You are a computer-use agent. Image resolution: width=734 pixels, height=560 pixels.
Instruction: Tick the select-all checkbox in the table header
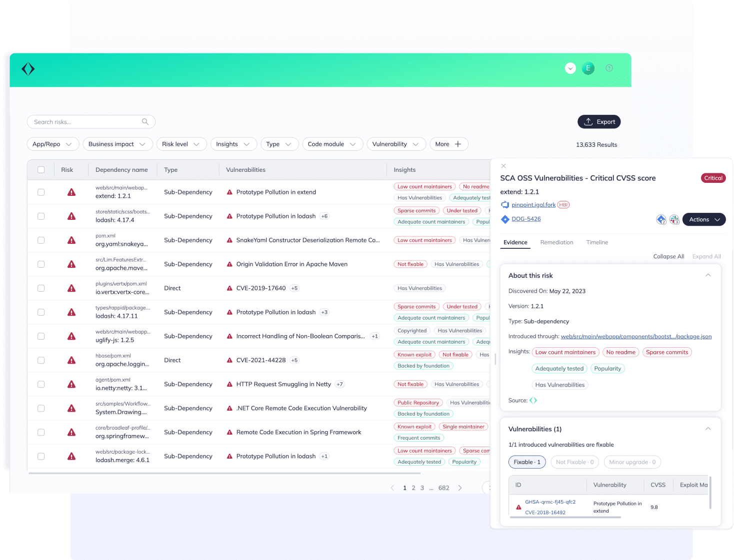41,170
